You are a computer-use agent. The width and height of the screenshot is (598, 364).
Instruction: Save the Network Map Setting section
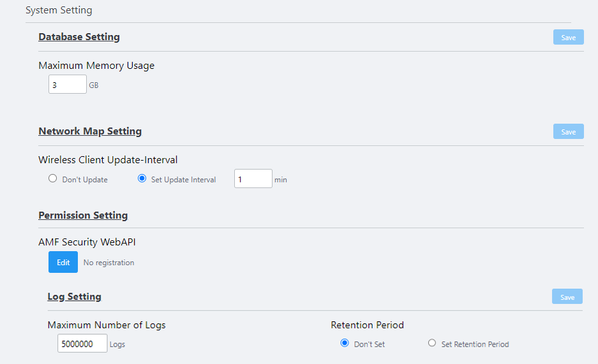pyautogui.click(x=568, y=132)
